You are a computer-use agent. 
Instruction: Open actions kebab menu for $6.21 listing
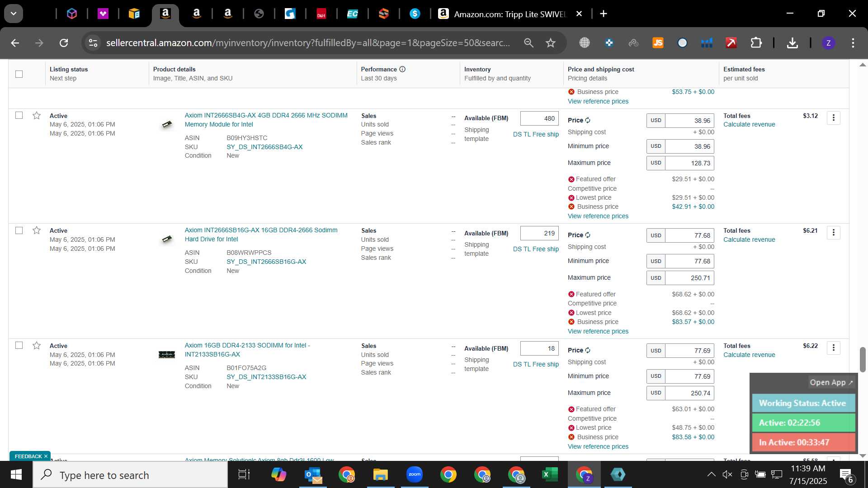[x=833, y=233]
